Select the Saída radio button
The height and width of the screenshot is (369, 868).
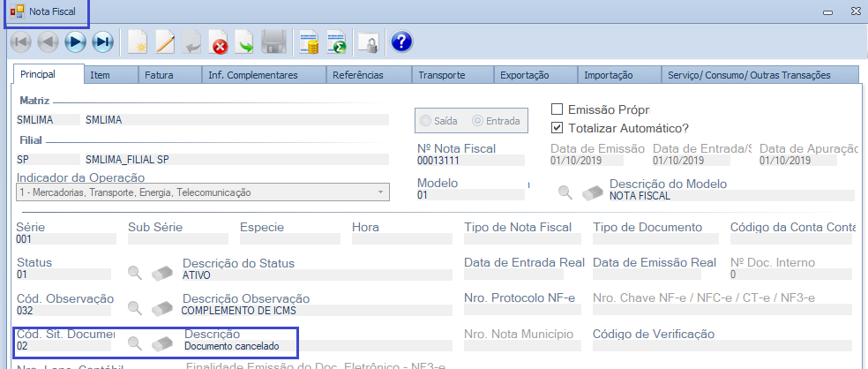pyautogui.click(x=426, y=121)
